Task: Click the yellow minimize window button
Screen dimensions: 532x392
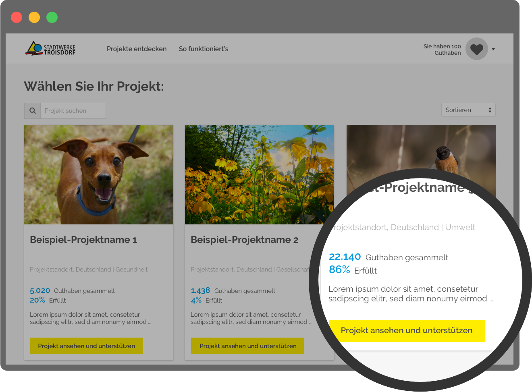Action: tap(34, 17)
